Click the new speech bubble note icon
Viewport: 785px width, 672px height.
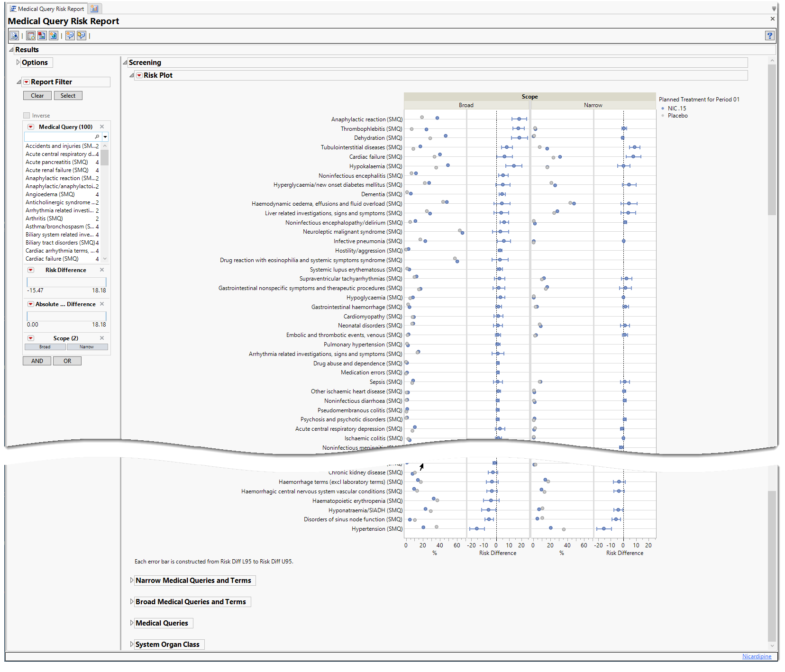(x=70, y=36)
